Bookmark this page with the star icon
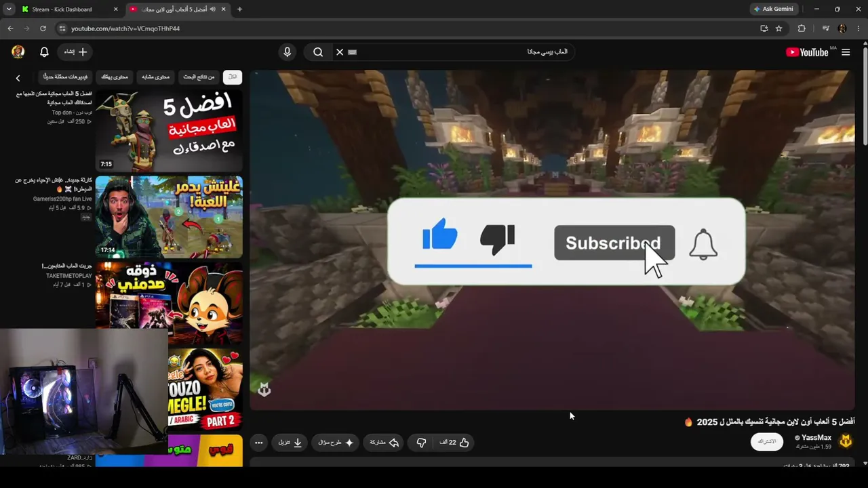This screenshot has height=488, width=868. (779, 28)
